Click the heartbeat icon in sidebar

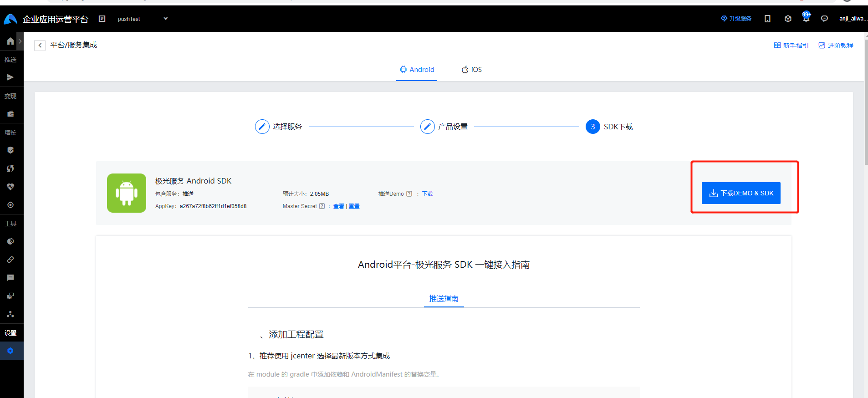pyautogui.click(x=10, y=187)
